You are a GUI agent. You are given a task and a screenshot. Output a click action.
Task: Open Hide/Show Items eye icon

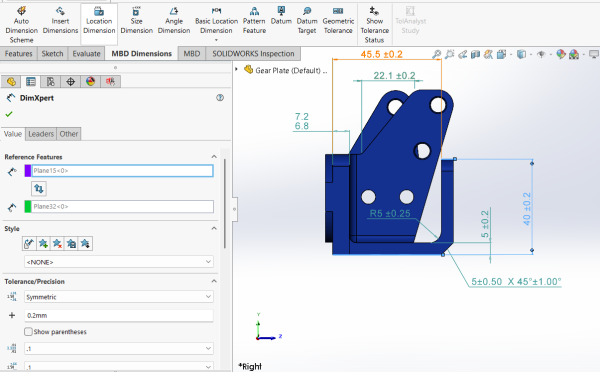541,54
